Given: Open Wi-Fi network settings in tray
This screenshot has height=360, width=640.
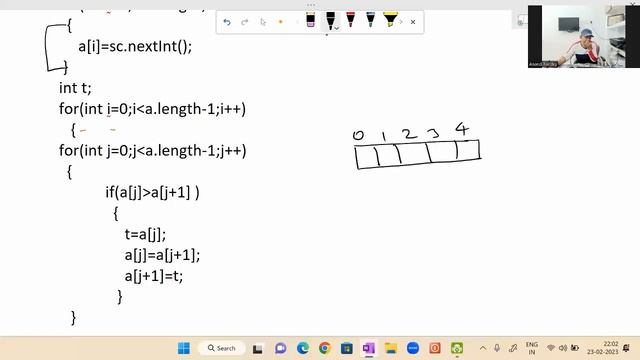Looking at the screenshot, I should point(551,348).
